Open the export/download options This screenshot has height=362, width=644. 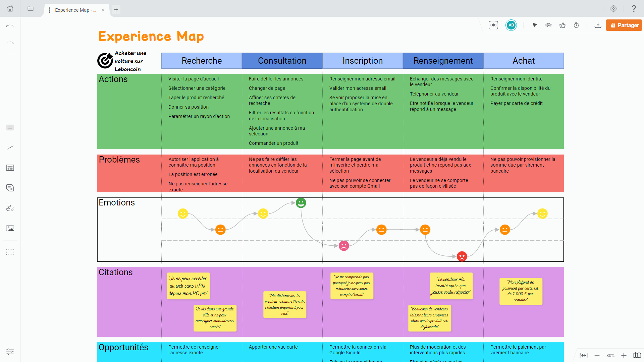point(598,25)
